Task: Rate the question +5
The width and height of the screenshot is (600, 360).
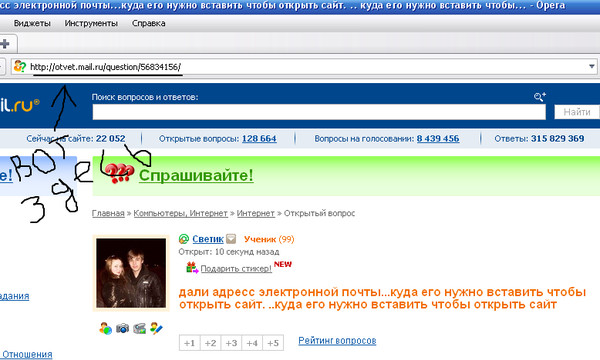Action: point(273,343)
